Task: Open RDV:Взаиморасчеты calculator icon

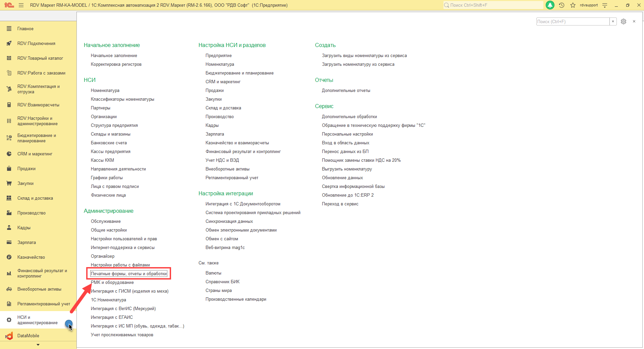Action: [9, 105]
